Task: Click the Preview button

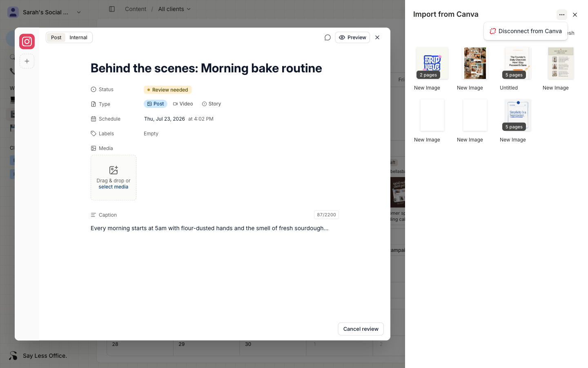Action: click(x=352, y=38)
